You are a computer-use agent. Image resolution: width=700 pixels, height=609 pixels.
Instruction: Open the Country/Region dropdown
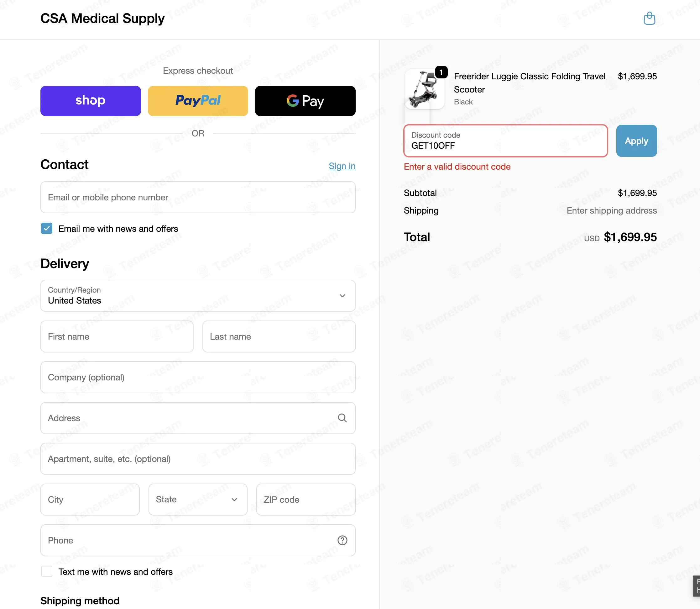pyautogui.click(x=198, y=296)
